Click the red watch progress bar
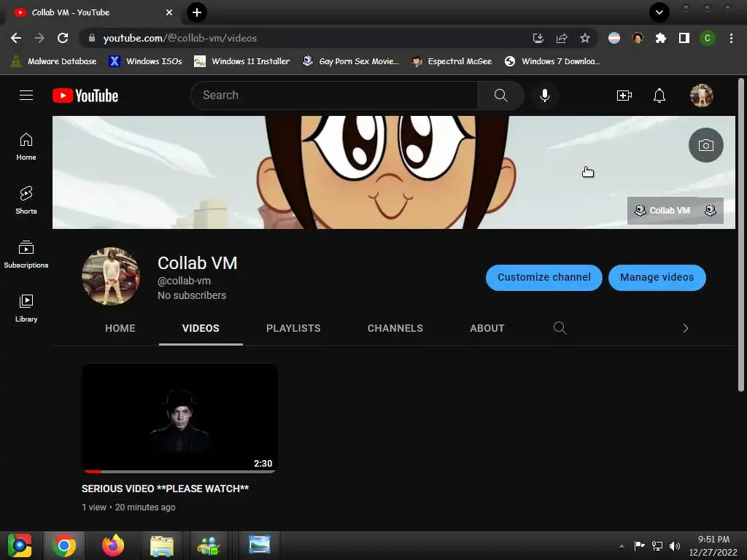Screen dimensions: 747x560 point(93,472)
